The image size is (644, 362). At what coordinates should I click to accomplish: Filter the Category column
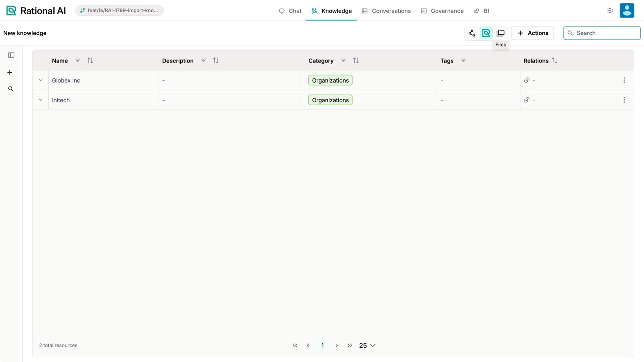pos(343,60)
